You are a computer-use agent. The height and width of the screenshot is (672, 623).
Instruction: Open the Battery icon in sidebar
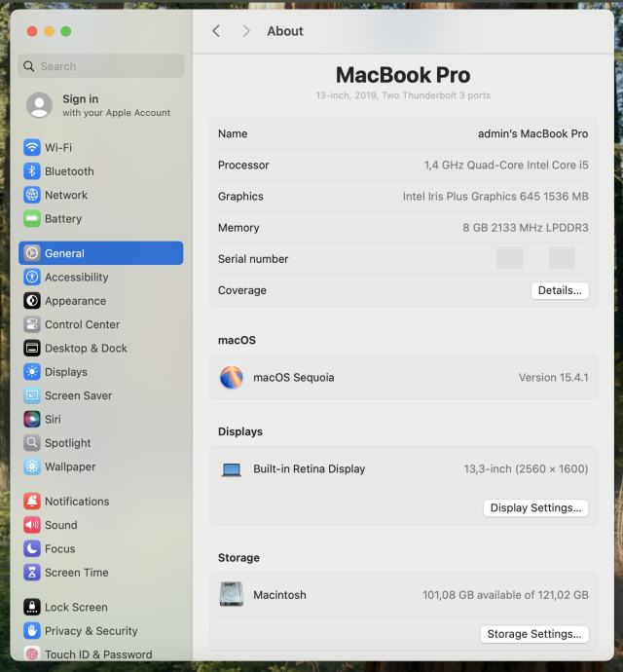click(x=32, y=218)
